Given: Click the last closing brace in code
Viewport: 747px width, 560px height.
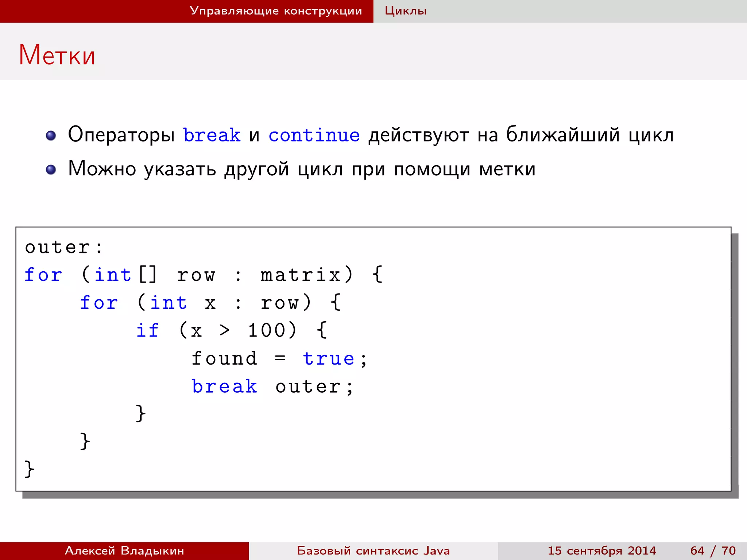Looking at the screenshot, I should pos(29,469).
